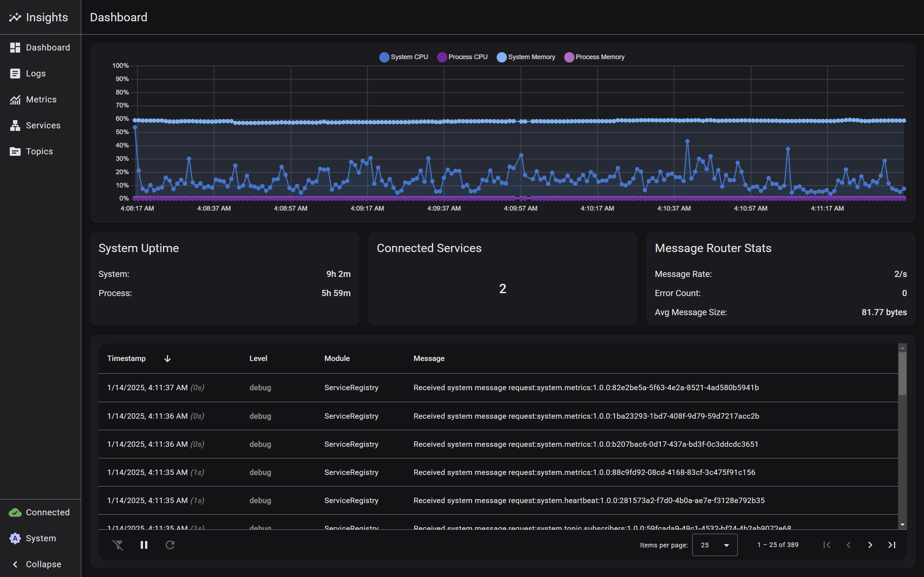The width and height of the screenshot is (924, 577).
Task: Open the items per page dropdown
Action: 714,545
